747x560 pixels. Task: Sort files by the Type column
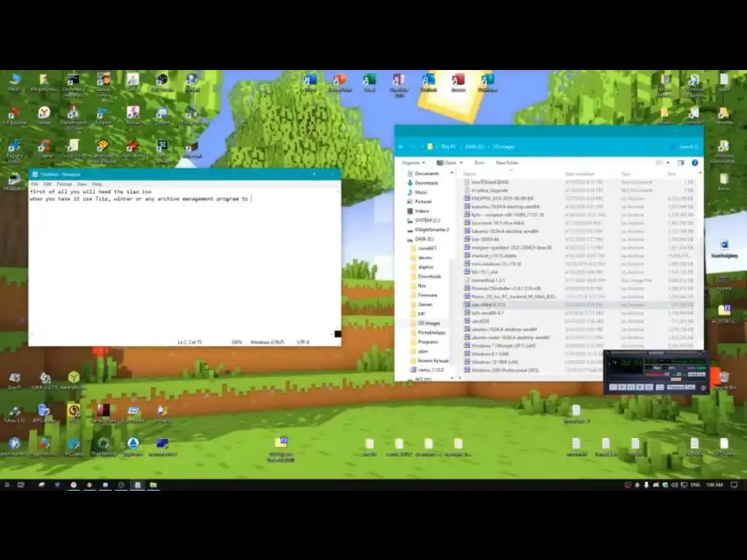(x=625, y=174)
